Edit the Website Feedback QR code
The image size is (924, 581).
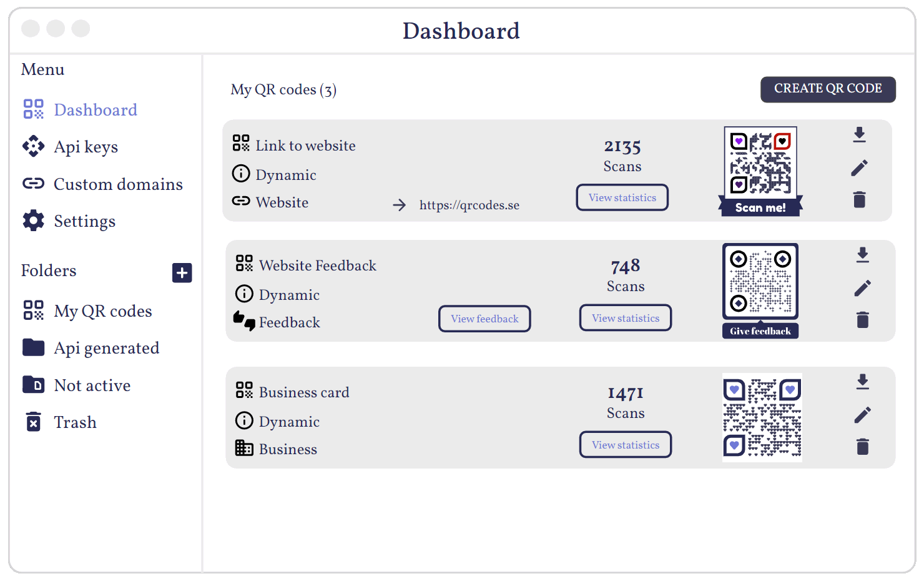click(x=863, y=287)
